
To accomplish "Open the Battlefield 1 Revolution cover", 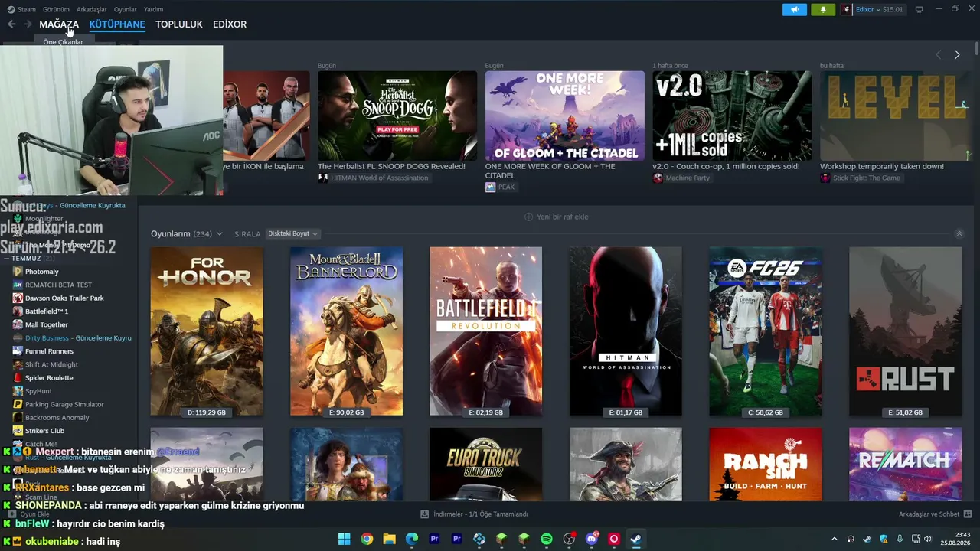I will (486, 331).
